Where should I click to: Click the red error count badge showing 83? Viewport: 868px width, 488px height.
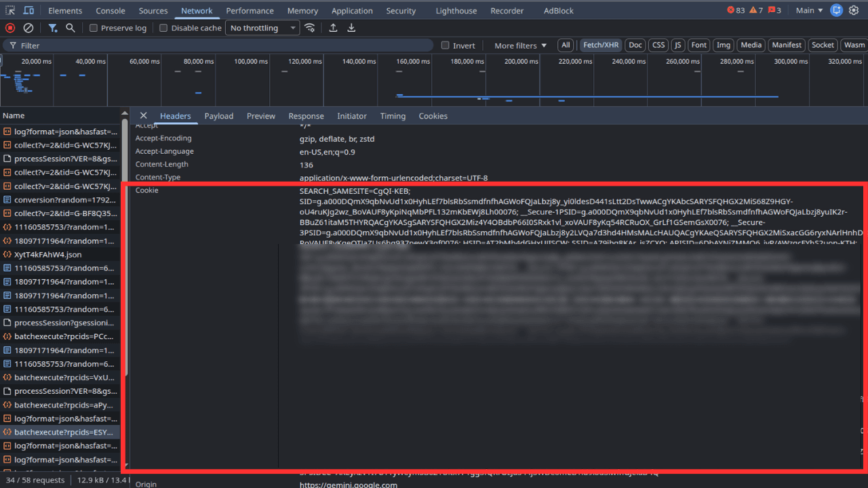coord(736,10)
